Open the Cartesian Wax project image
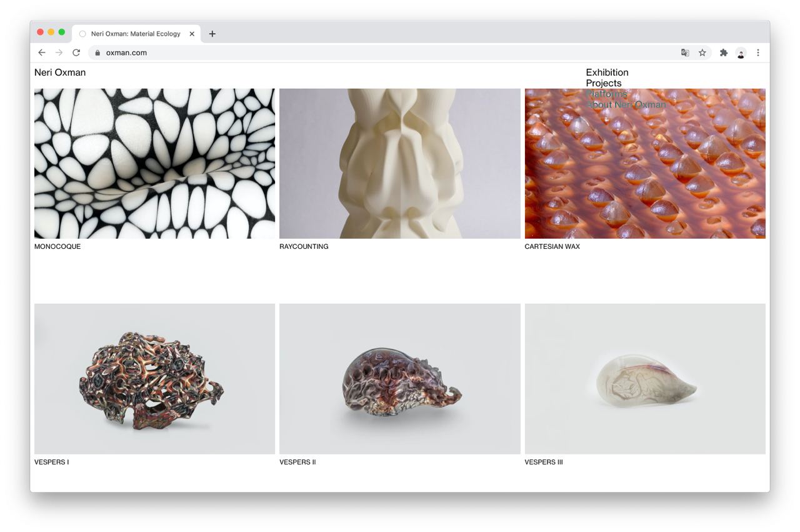The height and width of the screenshot is (532, 800). click(x=645, y=163)
